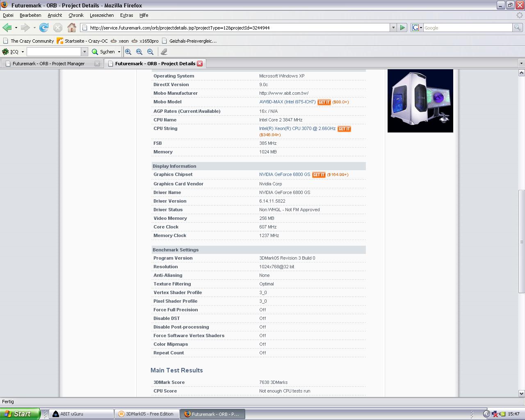Open the Chronik menu
525x420 pixels.
point(76,15)
